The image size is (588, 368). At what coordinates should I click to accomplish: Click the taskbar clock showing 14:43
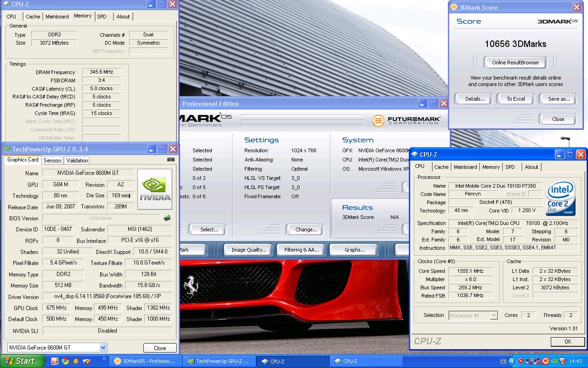click(575, 362)
